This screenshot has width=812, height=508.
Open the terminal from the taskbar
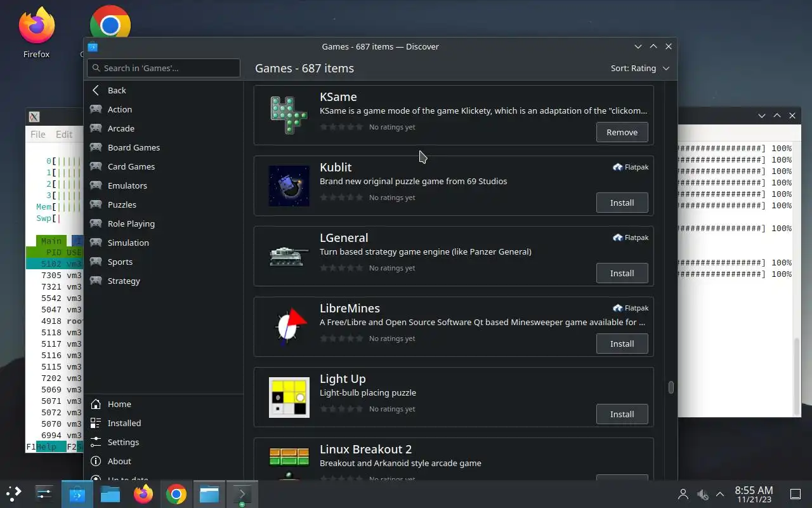(242, 494)
